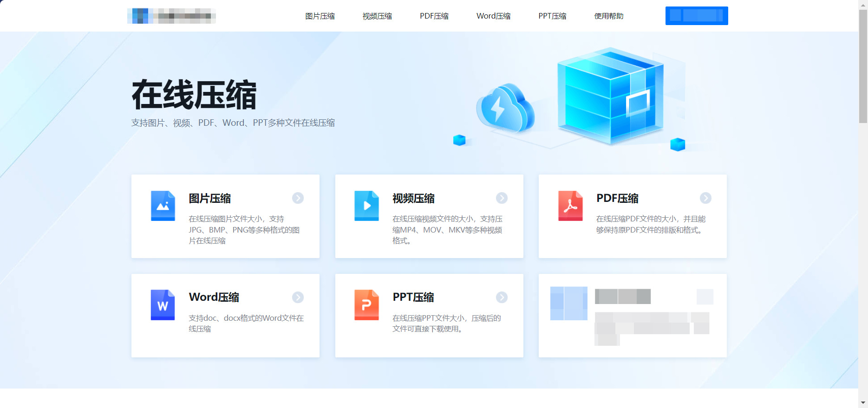Click the 在线压缩 main heading
Viewport: 868px width, 408px height.
click(x=194, y=95)
